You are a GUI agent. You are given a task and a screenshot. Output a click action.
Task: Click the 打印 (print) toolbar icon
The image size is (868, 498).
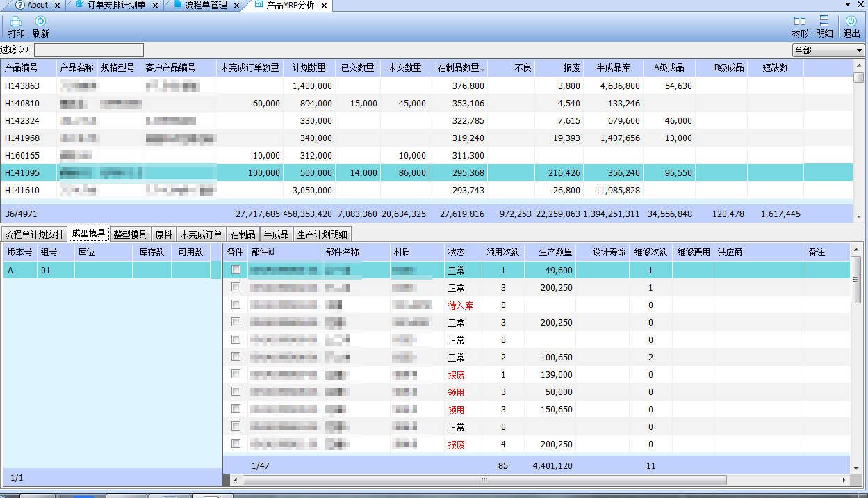point(16,22)
